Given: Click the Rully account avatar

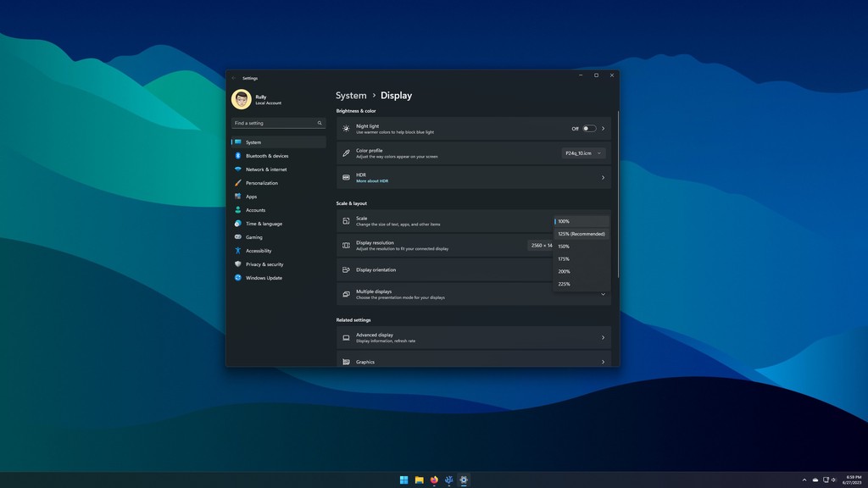Looking at the screenshot, I should coord(240,98).
